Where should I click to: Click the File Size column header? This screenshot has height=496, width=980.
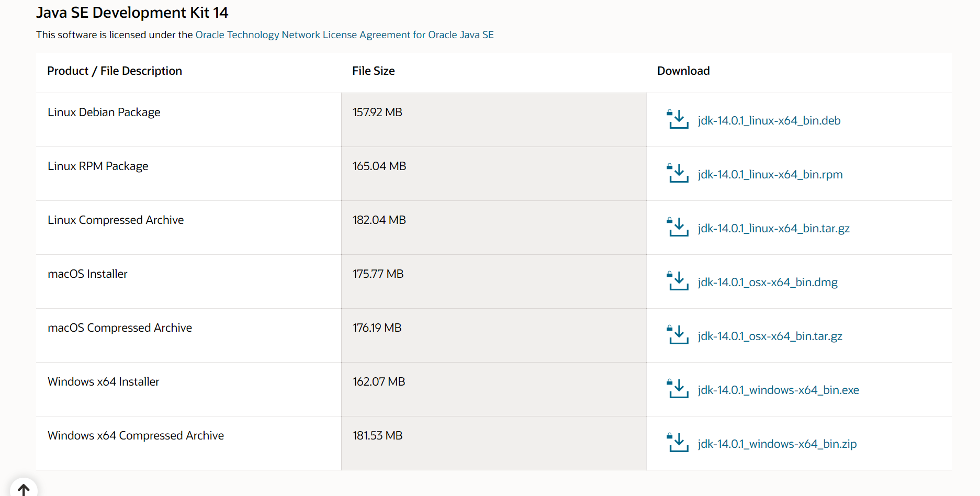click(x=373, y=71)
